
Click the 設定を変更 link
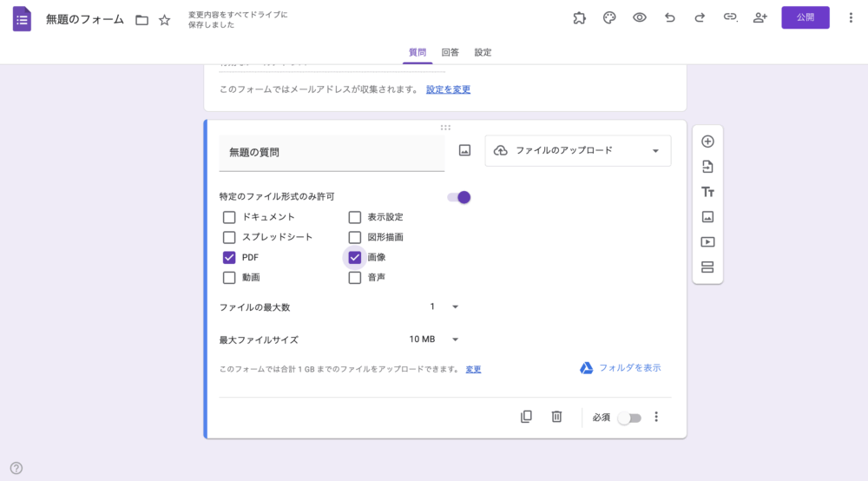[x=448, y=89]
